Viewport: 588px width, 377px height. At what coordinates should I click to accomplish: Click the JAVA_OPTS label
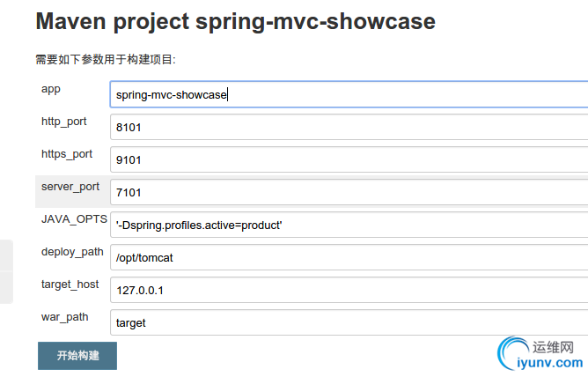tap(74, 219)
